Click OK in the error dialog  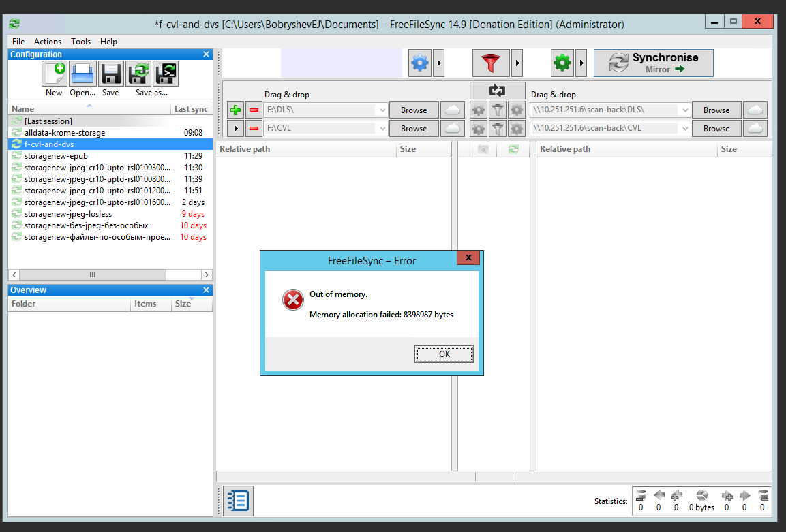coord(444,354)
